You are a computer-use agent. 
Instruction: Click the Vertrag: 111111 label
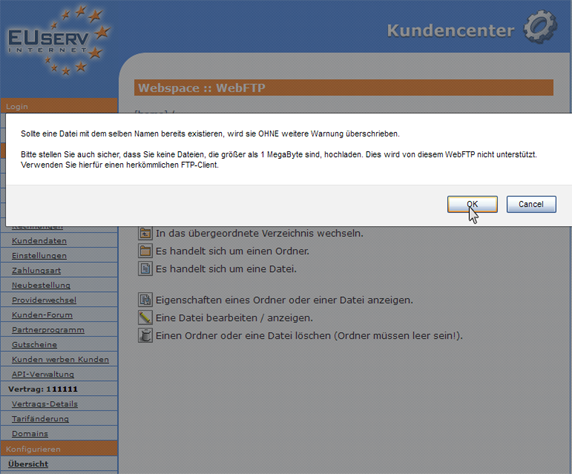click(x=43, y=389)
